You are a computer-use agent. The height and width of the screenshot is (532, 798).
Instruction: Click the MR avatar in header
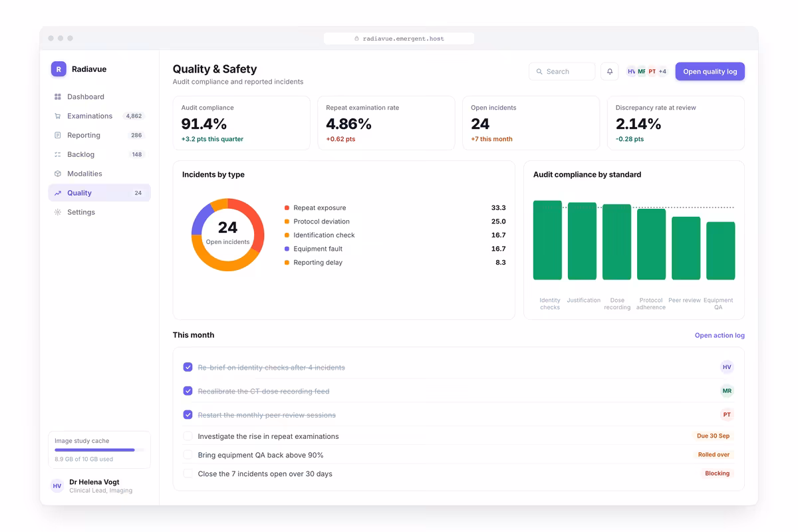click(x=642, y=71)
